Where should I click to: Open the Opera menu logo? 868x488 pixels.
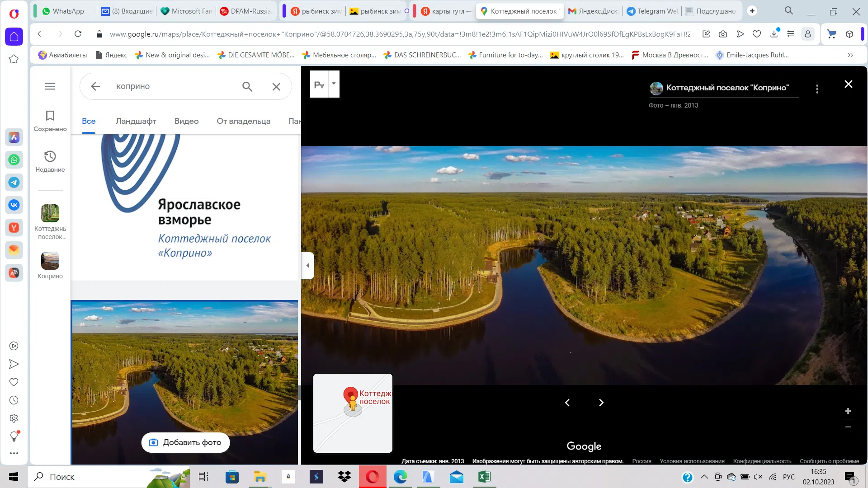click(14, 14)
